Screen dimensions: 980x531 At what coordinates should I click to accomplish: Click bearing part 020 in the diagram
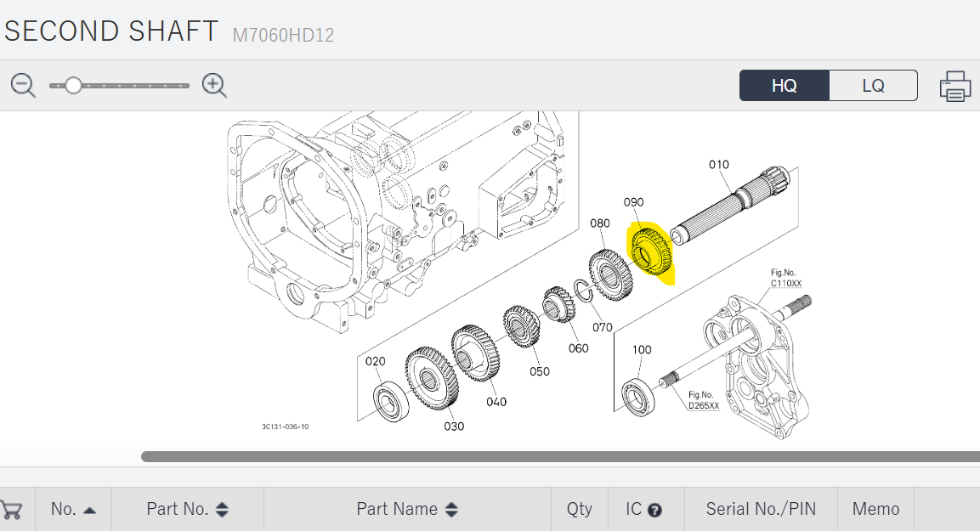[393, 401]
